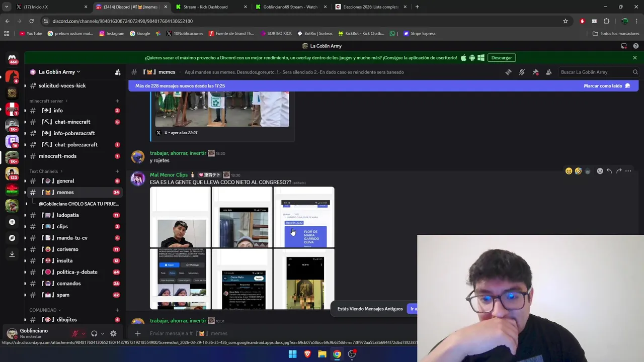Forward the Mal Menor Clips message
This screenshot has height=362, width=644.
tap(619, 171)
